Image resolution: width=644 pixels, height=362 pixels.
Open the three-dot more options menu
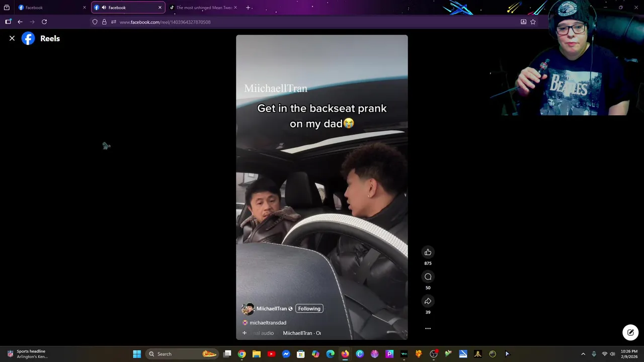point(428,328)
